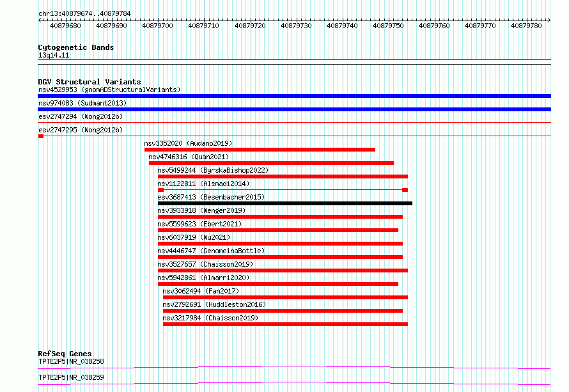Screen dimensions: 569x392
Task: Open the nsv5942861 (Almarri2020) label
Action: 203,278
